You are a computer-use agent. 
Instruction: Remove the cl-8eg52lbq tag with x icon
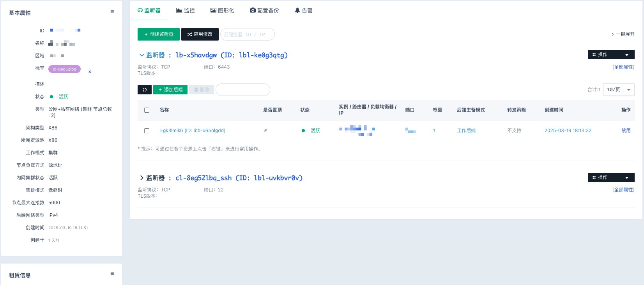pos(90,72)
